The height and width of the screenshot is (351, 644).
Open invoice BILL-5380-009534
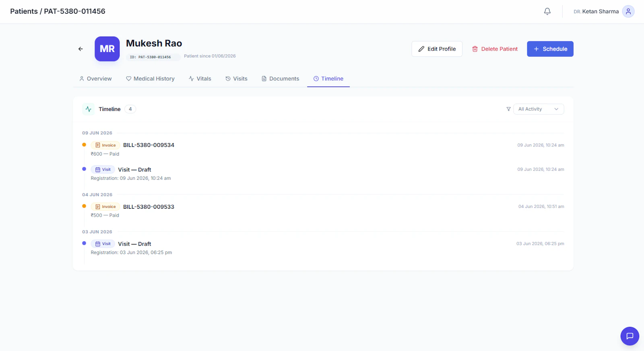pos(149,145)
